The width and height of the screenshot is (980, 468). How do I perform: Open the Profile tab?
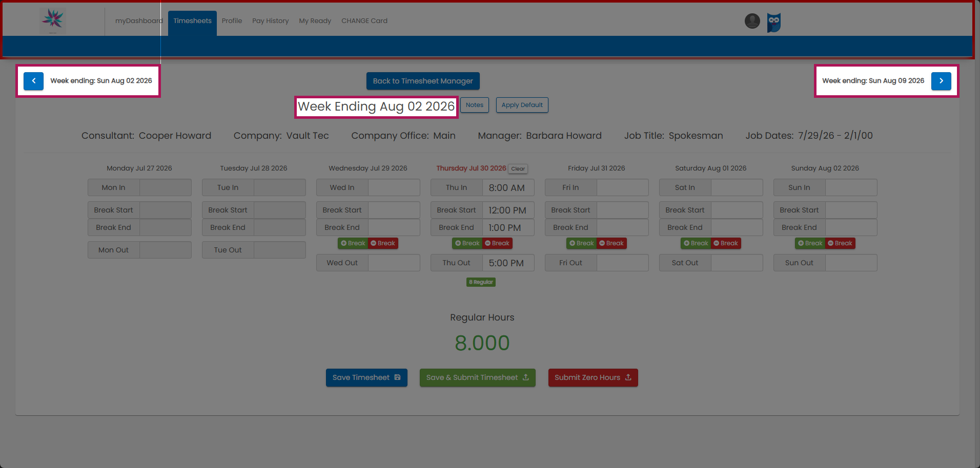click(232, 21)
